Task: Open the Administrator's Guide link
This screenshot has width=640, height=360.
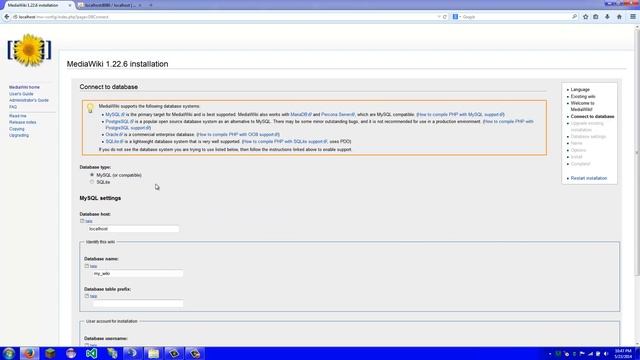Action: (x=29, y=100)
